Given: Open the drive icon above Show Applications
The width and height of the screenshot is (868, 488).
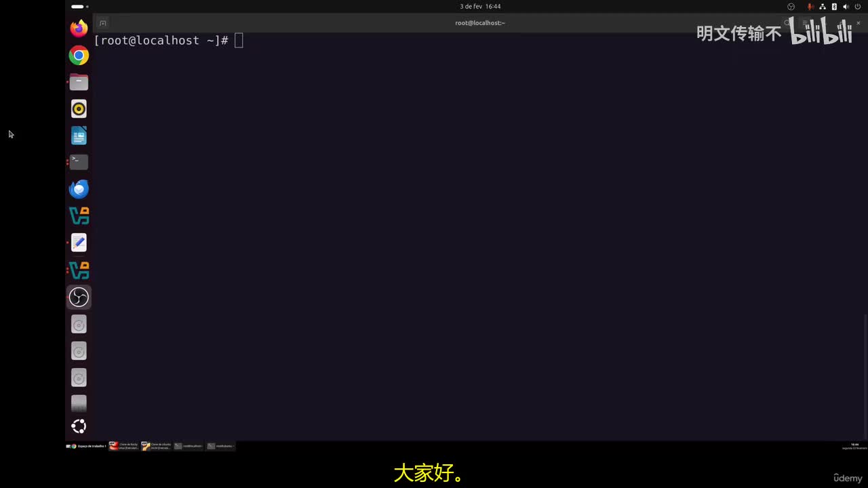Looking at the screenshot, I should (x=79, y=404).
